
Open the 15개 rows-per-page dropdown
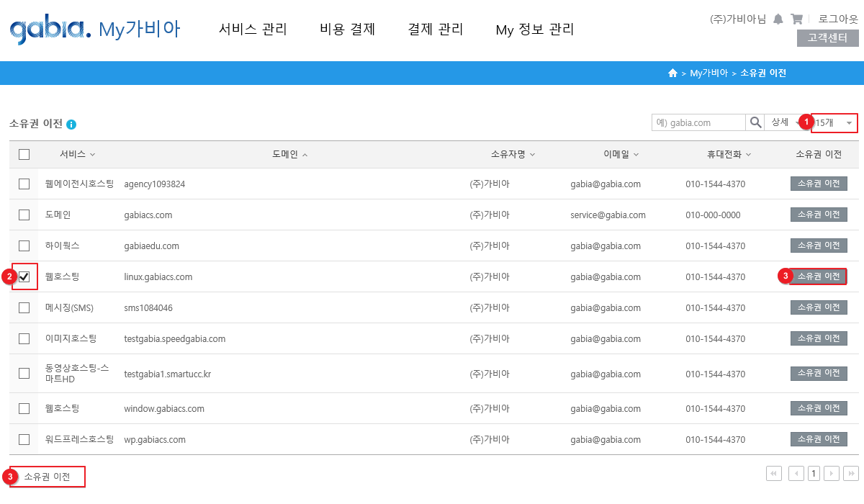point(834,123)
